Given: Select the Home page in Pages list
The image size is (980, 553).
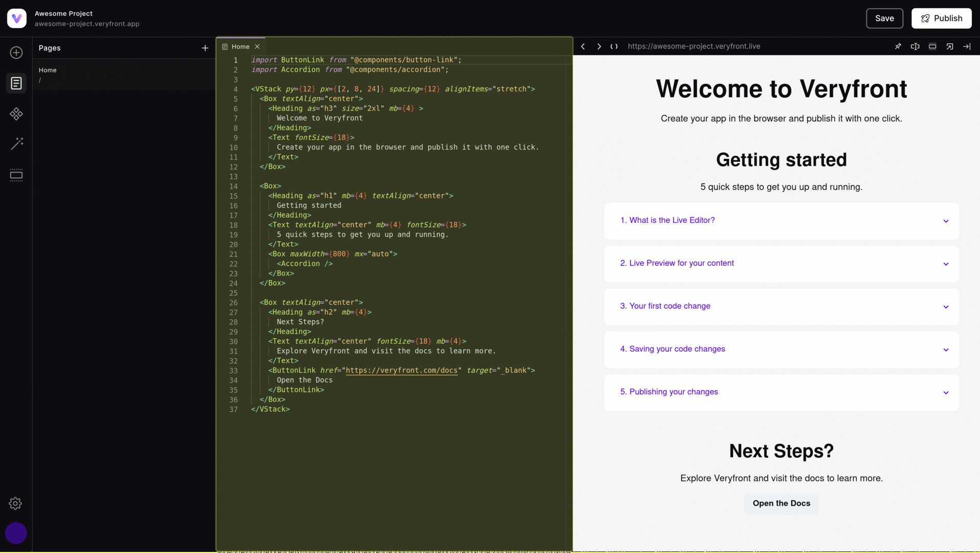Looking at the screenshot, I should [124, 75].
